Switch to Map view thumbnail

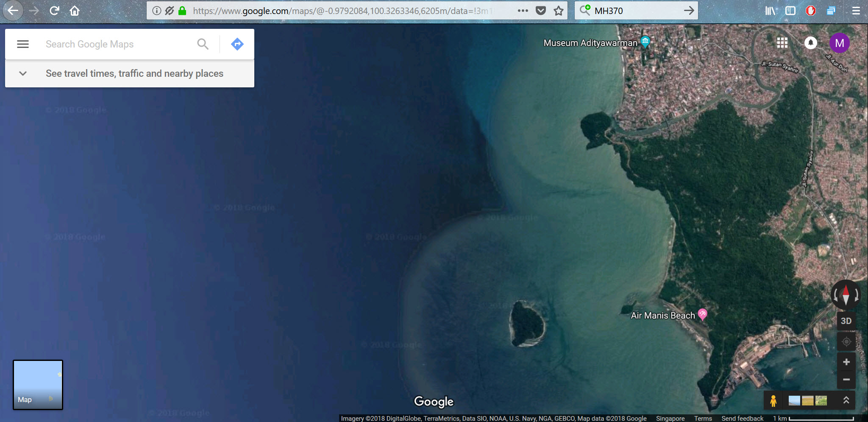pos(38,385)
